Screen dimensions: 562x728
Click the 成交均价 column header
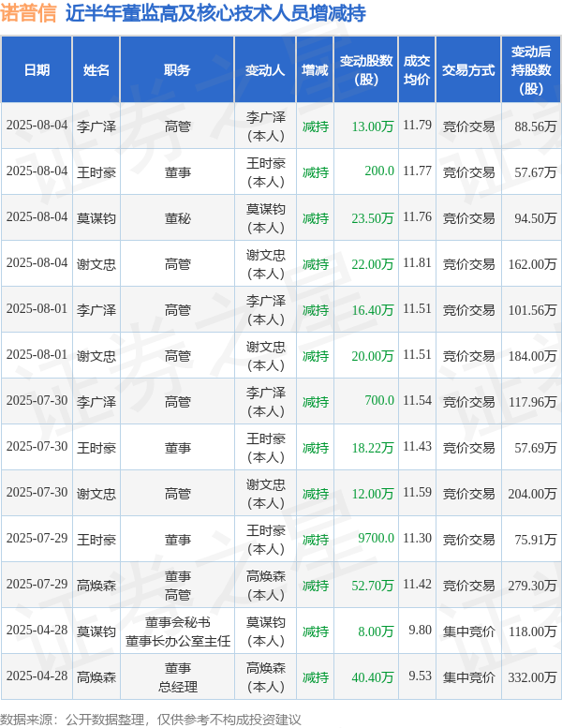pyautogui.click(x=417, y=69)
